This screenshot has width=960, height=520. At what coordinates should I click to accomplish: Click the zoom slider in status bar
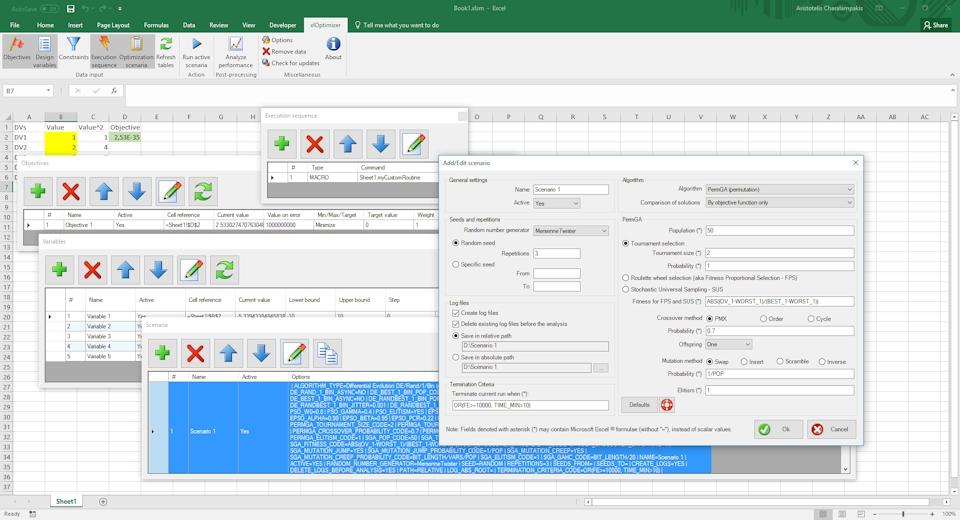point(903,514)
